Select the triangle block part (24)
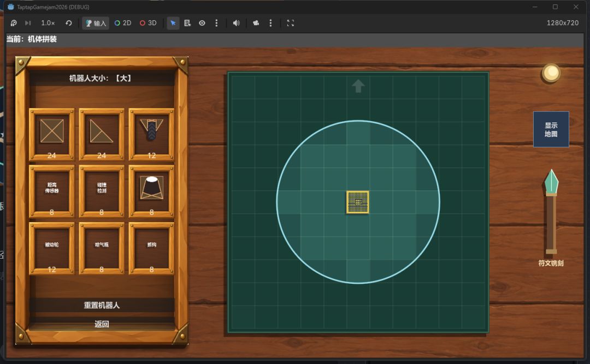This screenshot has height=364, width=590. 102,134
